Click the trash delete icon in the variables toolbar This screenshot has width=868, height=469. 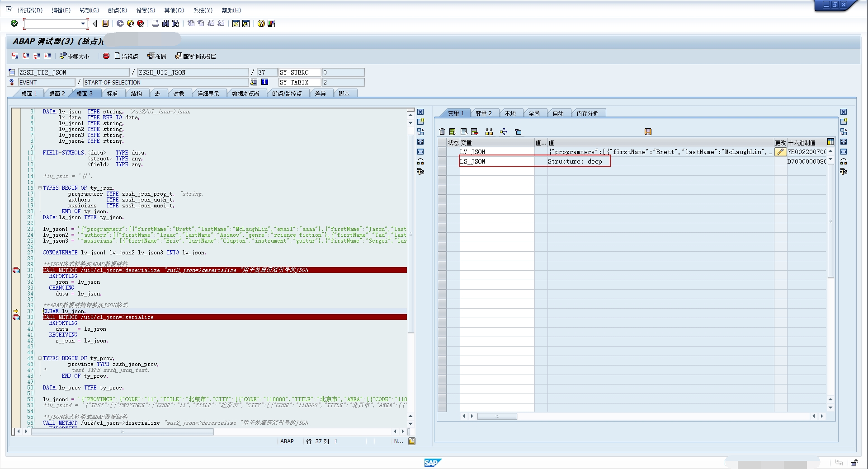coord(442,131)
